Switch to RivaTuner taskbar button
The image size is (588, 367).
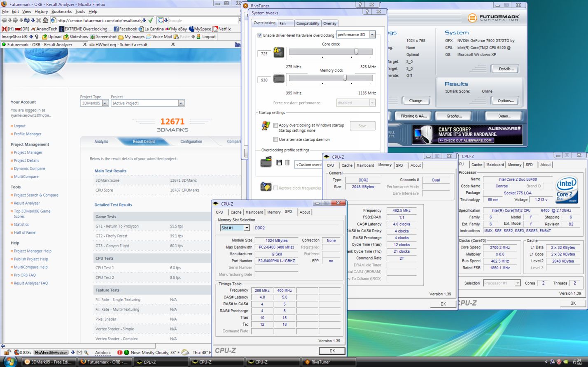pos(328,362)
